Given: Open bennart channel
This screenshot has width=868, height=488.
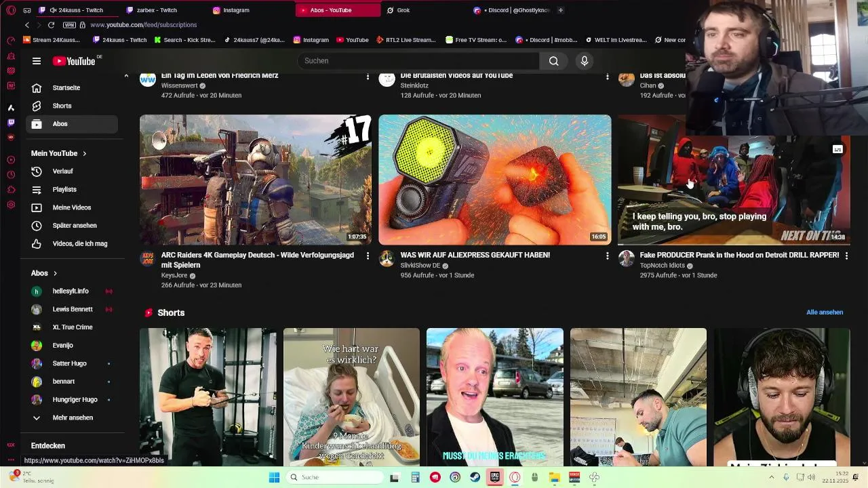Looking at the screenshot, I should click(x=72, y=382).
